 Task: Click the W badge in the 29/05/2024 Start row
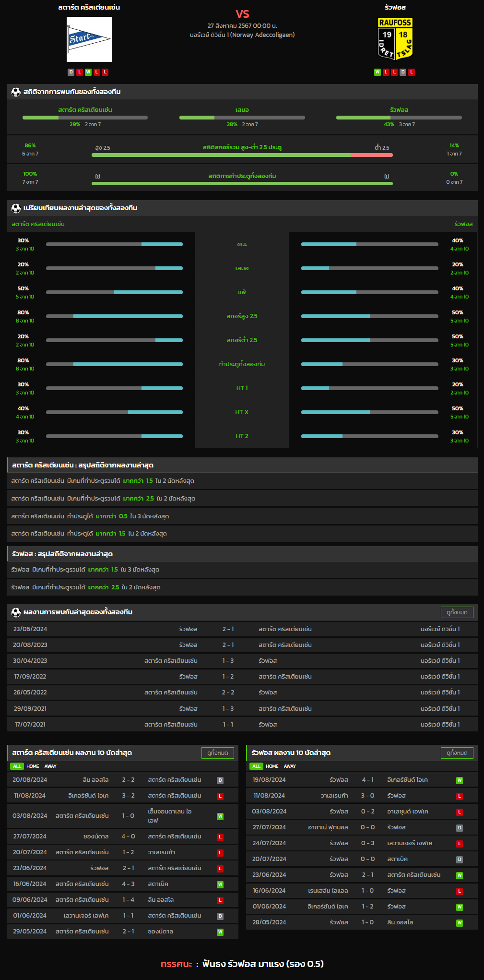220,932
